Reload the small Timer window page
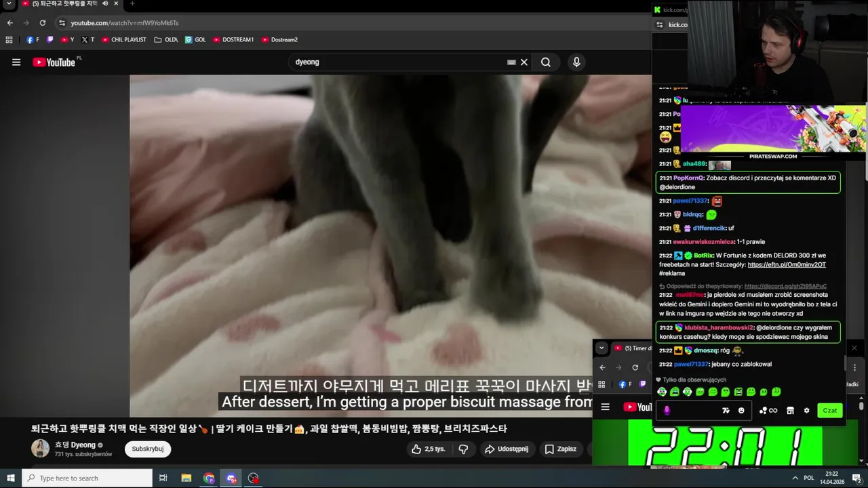Screen dimensions: 868x488 pyautogui.click(x=635, y=367)
